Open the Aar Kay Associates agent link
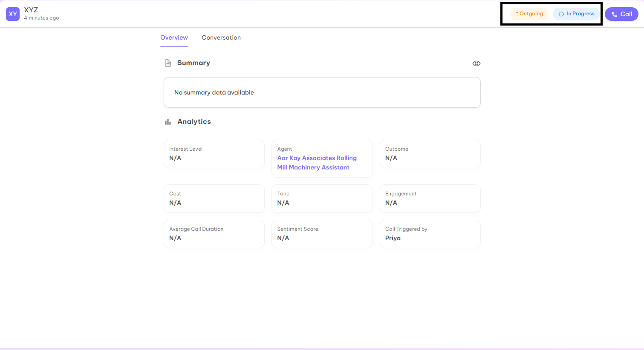Viewport: 644px width, 350px height. 317,162
